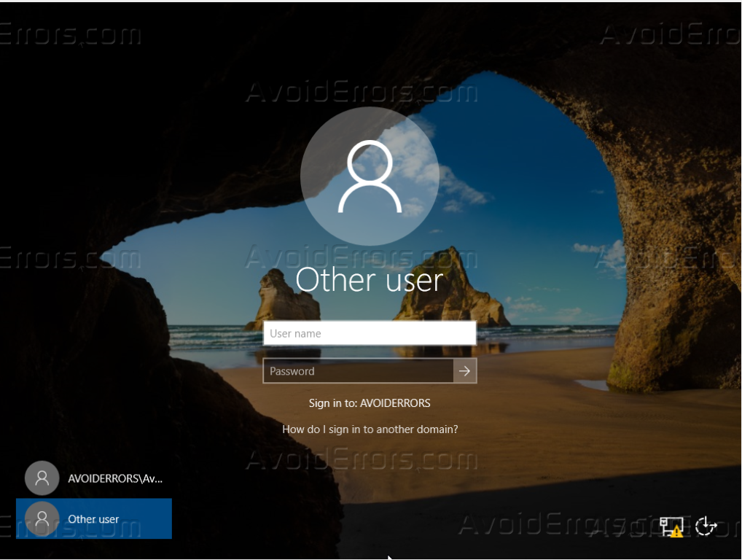This screenshot has width=742, height=560.
Task: Click the Password input field
Action: tap(357, 370)
